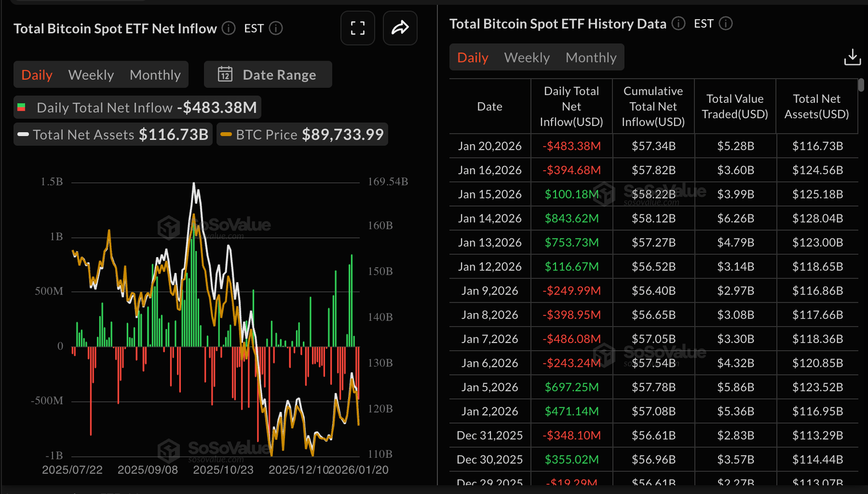Toggle Total Net Assets line visibility
This screenshot has width=868, height=494.
(113, 135)
